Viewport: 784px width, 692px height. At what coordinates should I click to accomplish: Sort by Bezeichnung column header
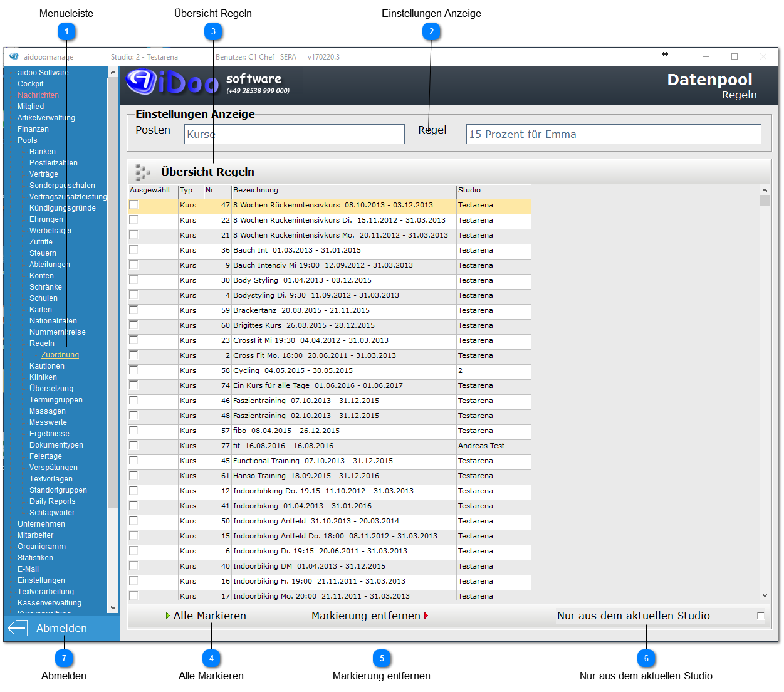point(344,190)
